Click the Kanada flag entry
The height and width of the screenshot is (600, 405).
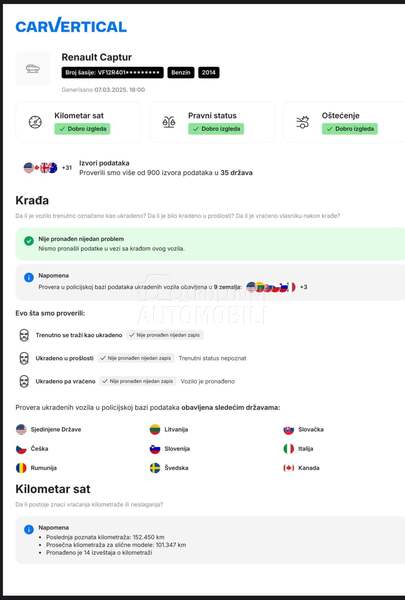[301, 468]
